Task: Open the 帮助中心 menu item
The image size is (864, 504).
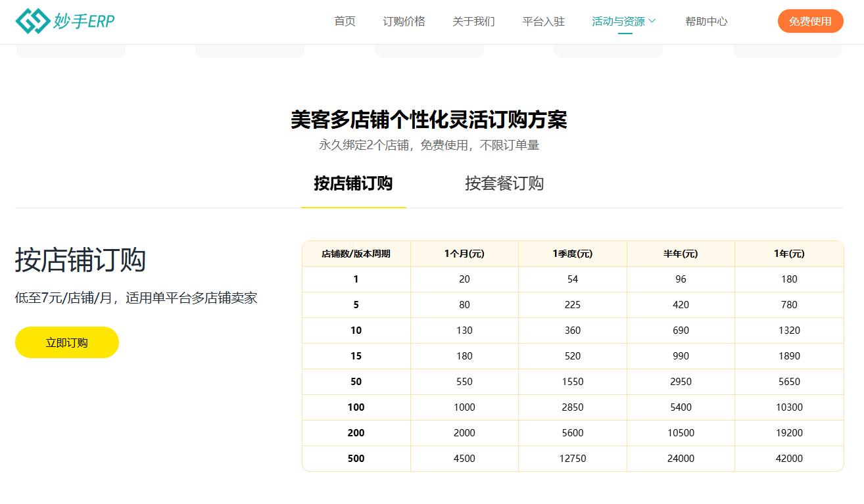Action: pyautogui.click(x=706, y=21)
